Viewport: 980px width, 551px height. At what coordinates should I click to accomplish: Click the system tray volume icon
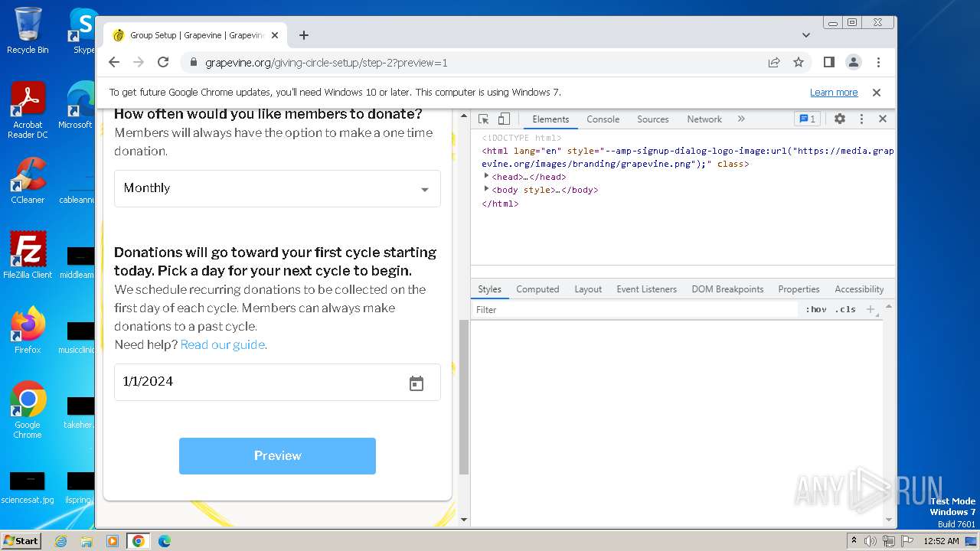871,541
